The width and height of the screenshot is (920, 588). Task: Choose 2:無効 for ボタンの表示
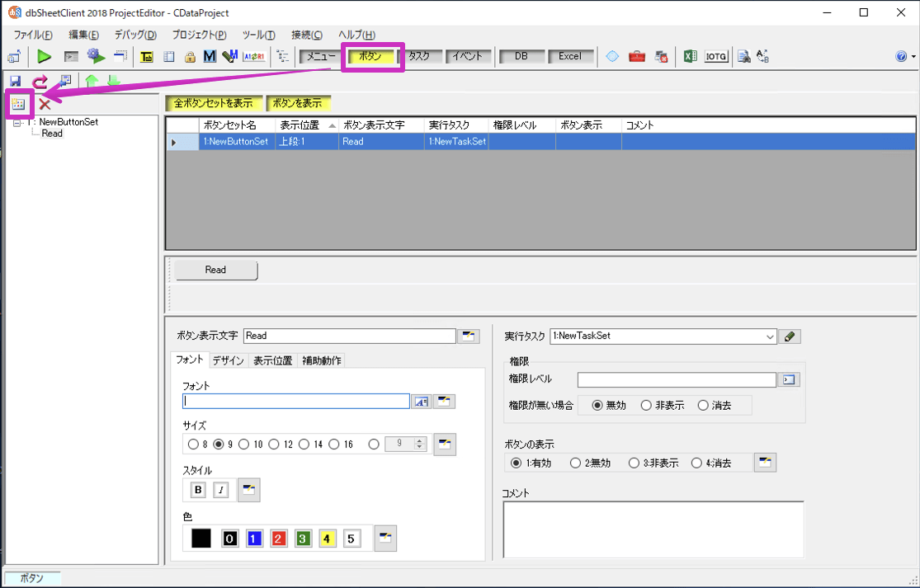(x=575, y=463)
